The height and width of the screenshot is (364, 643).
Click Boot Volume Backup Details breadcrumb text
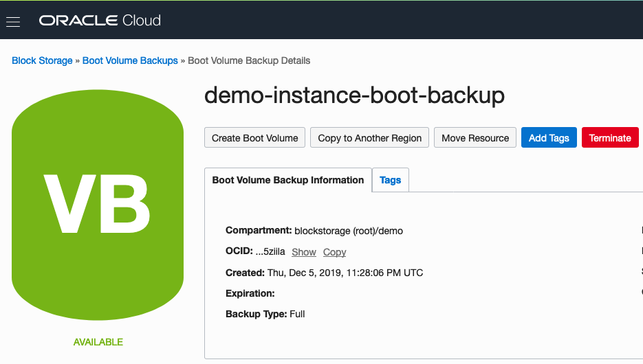point(249,60)
